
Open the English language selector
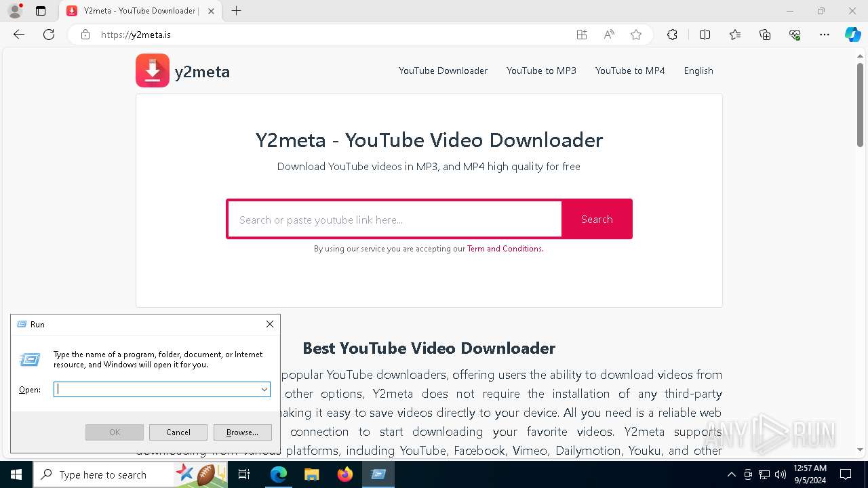point(698,70)
